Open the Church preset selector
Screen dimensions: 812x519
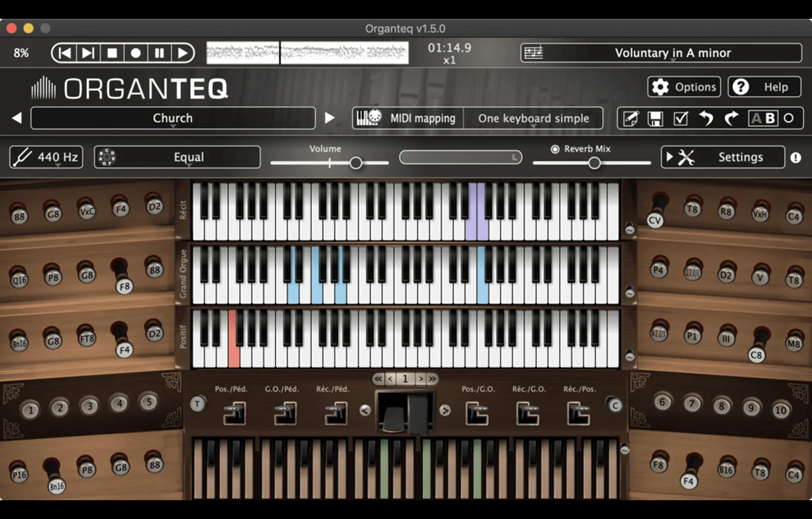[x=173, y=118]
